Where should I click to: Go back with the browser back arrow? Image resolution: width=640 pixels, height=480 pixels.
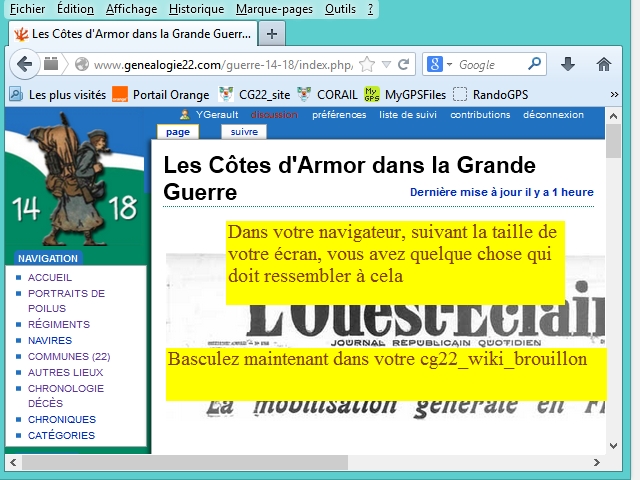pos(24,64)
